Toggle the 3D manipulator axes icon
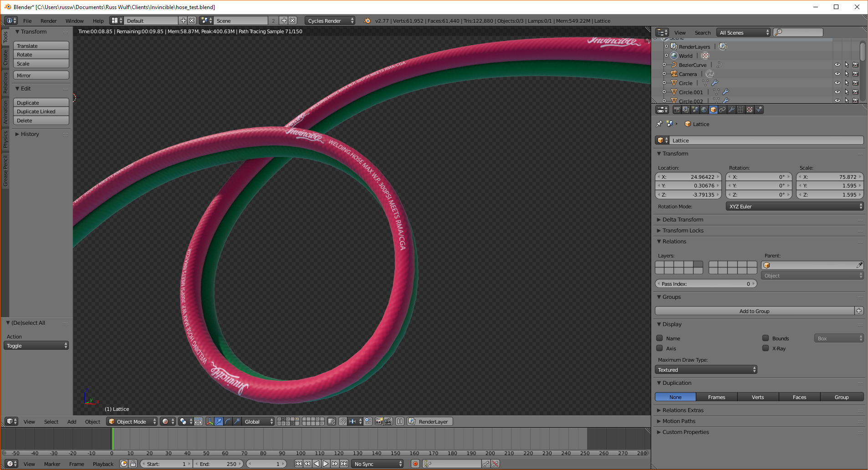This screenshot has width=868, height=470. point(209,422)
